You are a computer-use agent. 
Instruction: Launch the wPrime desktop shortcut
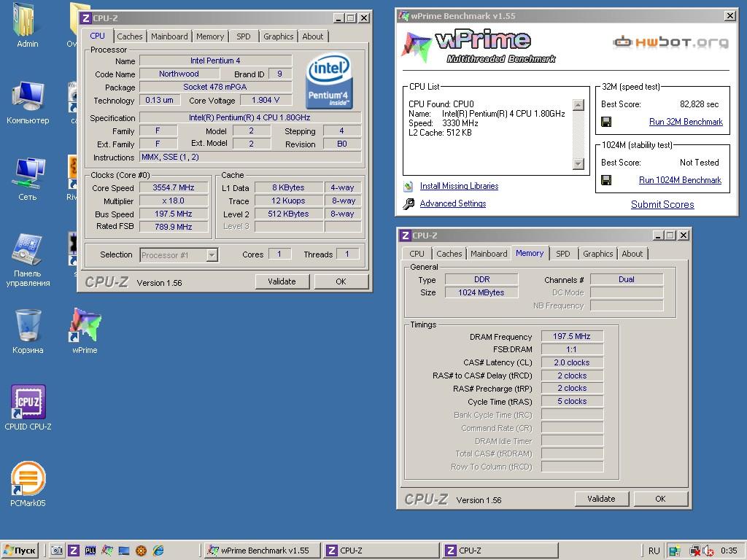point(85,332)
